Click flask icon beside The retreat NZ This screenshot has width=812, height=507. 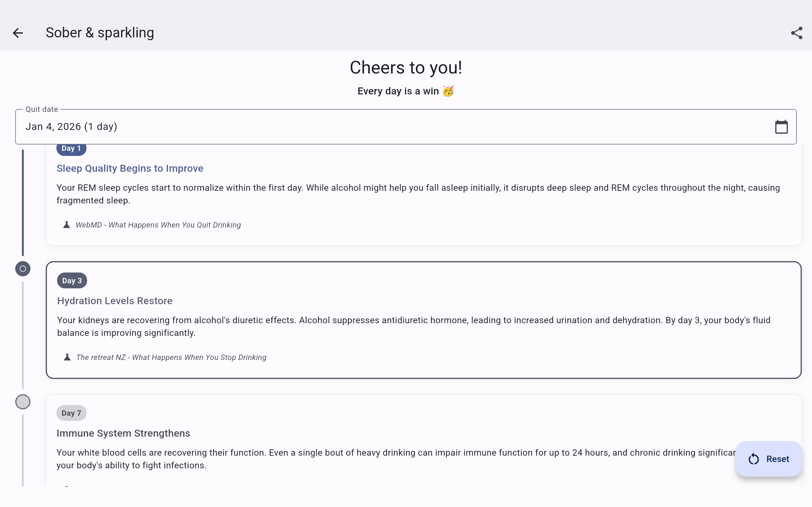point(67,357)
